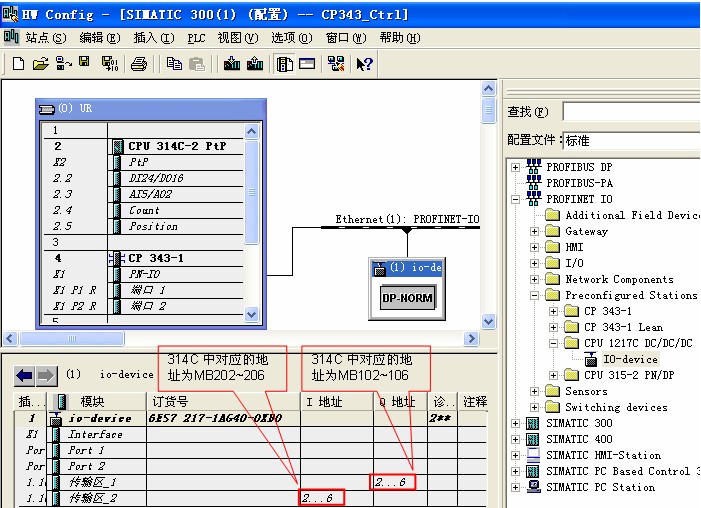The width and height of the screenshot is (701, 508).
Task: Open the 编辑(E) menu
Action: pyautogui.click(x=100, y=38)
